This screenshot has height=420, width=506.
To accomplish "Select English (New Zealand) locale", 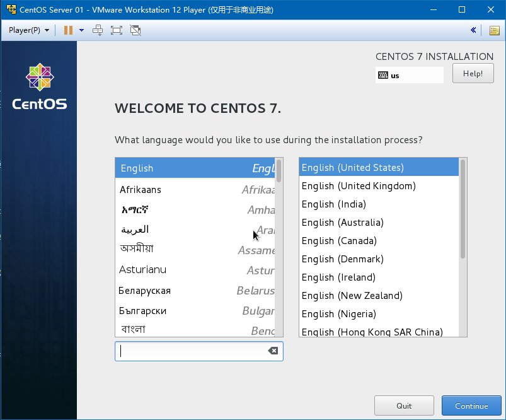I will pos(352,296).
